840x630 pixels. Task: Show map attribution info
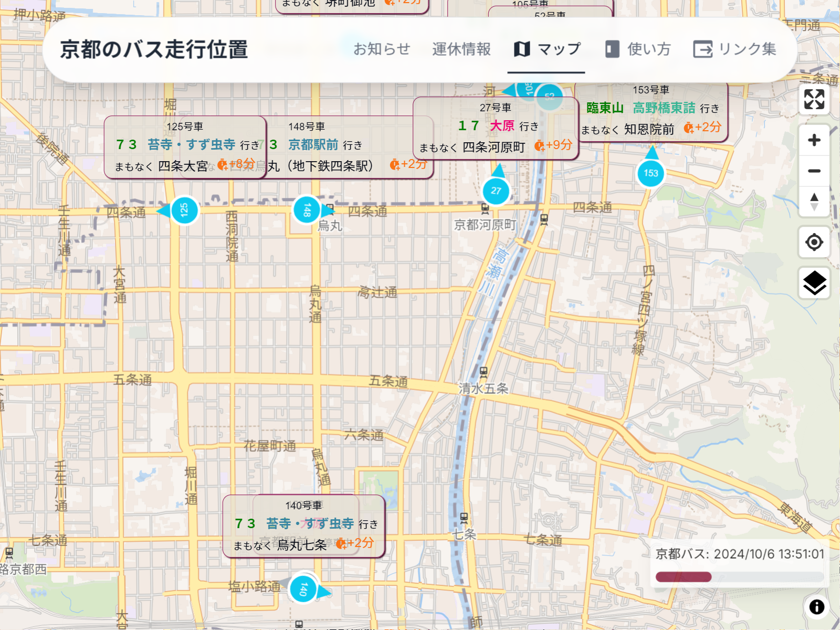[x=816, y=607]
